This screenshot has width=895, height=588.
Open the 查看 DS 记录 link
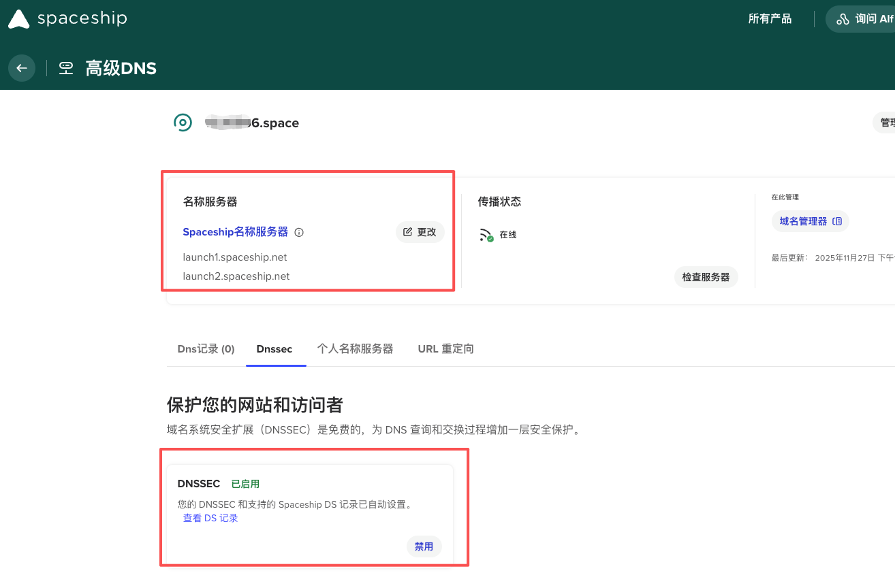tap(210, 519)
